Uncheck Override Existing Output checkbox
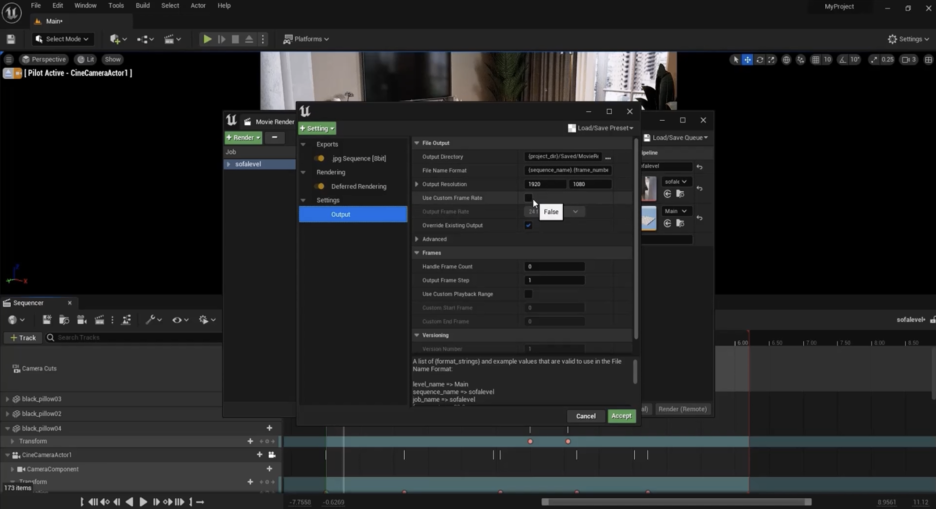936x509 pixels. 528,225
